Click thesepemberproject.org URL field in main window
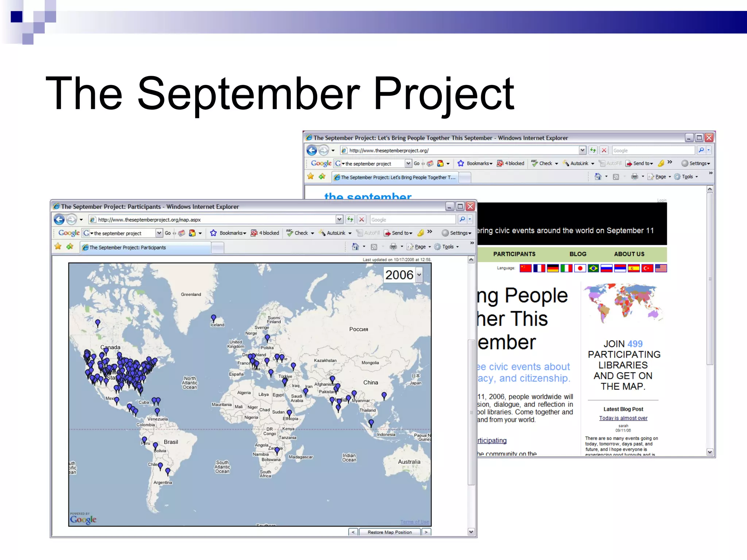This screenshot has height=560, width=747. [x=462, y=150]
